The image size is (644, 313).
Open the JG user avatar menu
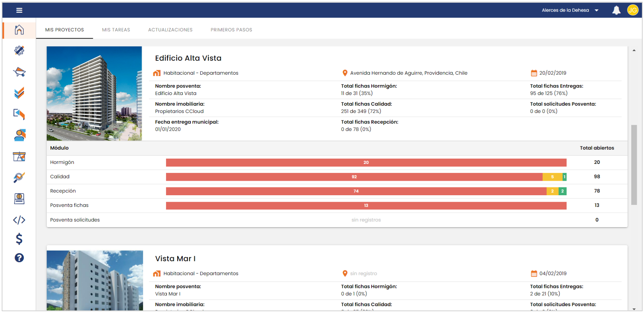point(632,10)
